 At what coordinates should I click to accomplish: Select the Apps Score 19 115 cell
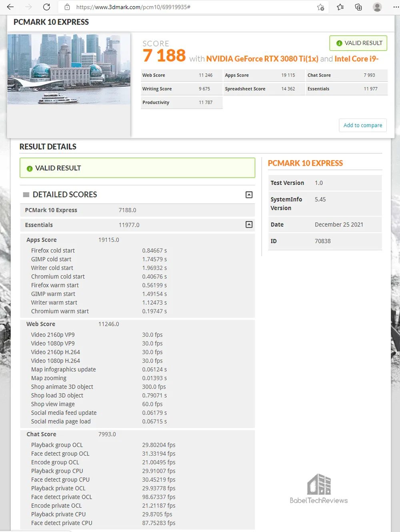264,75
